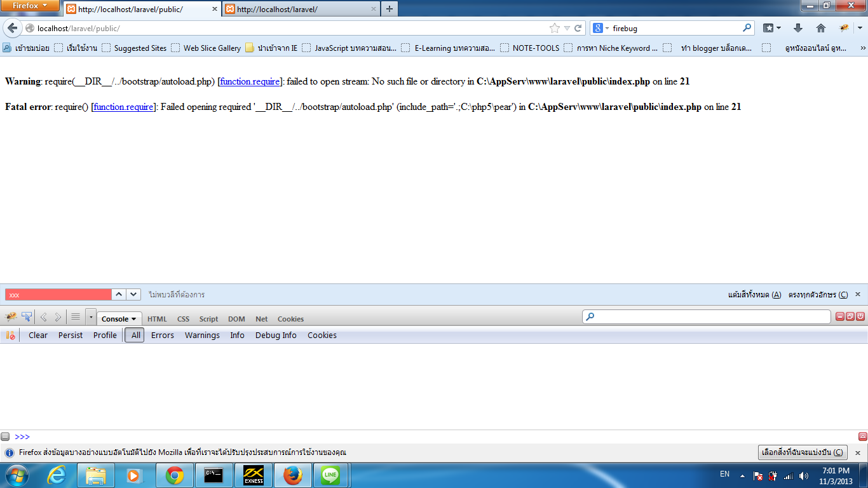Open Google search engine dropdown

coord(601,28)
